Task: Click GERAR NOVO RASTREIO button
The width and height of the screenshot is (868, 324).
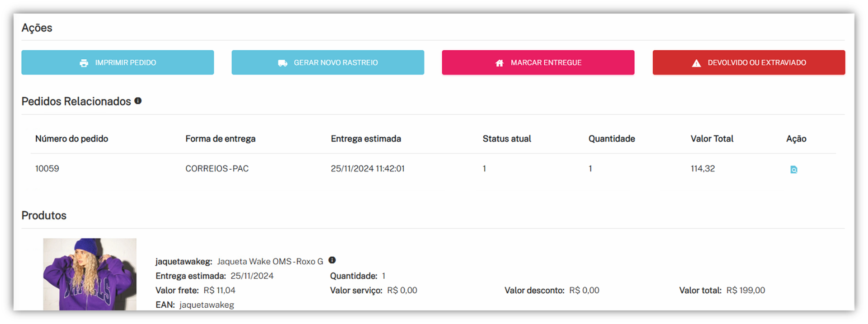Action: [x=328, y=62]
